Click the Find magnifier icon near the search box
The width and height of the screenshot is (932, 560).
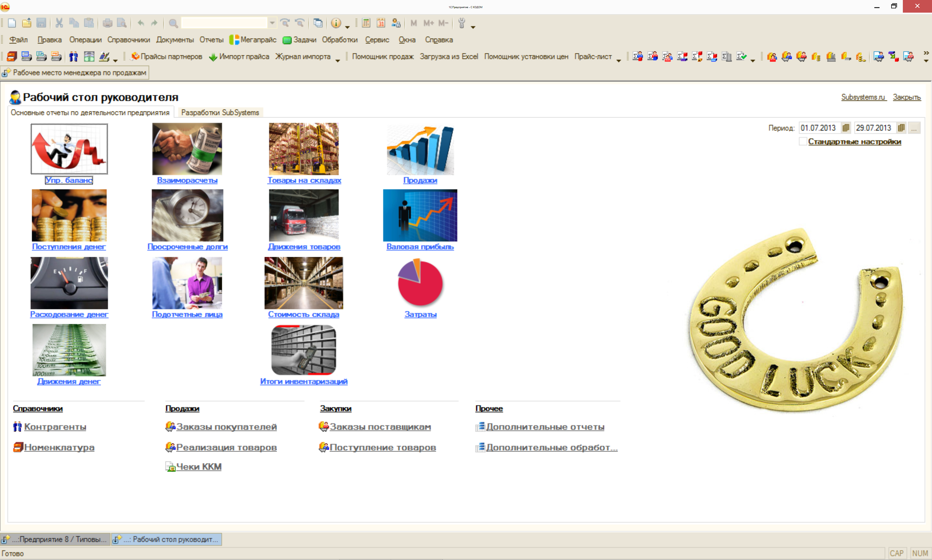click(x=173, y=23)
